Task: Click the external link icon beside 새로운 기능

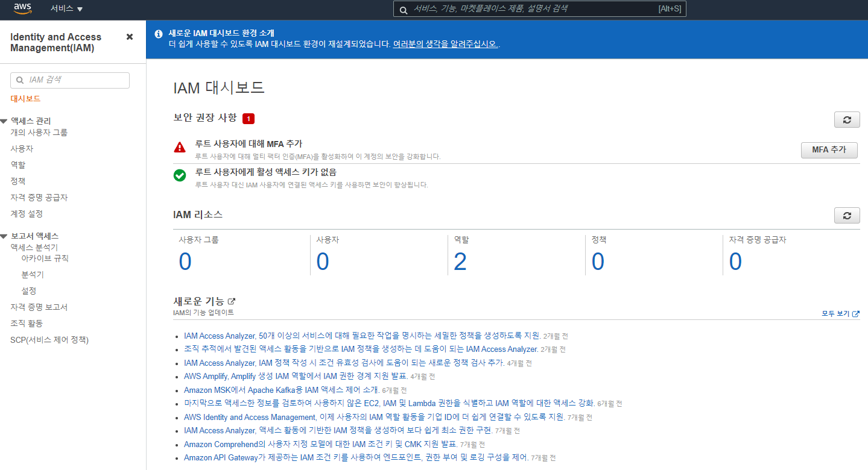Action: 231,301
